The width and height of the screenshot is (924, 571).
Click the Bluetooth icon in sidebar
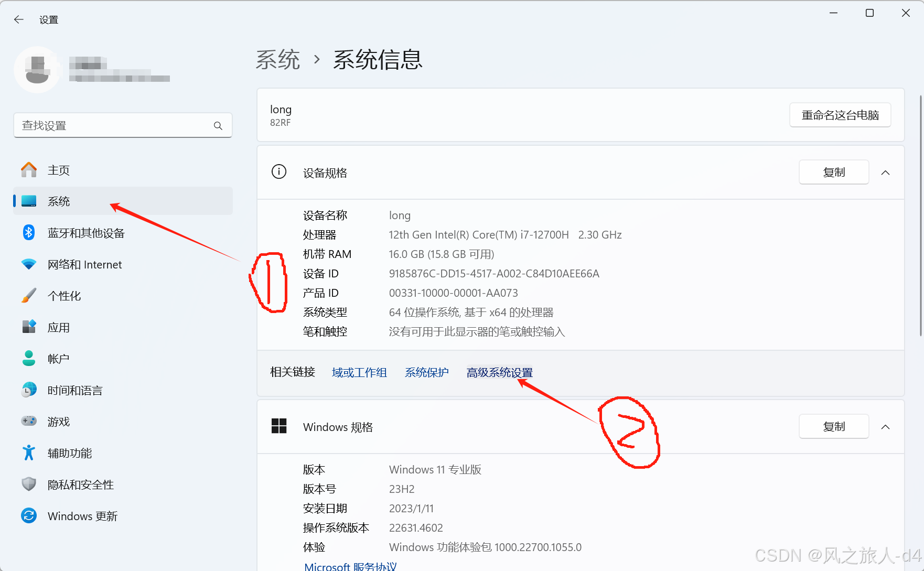click(x=29, y=233)
